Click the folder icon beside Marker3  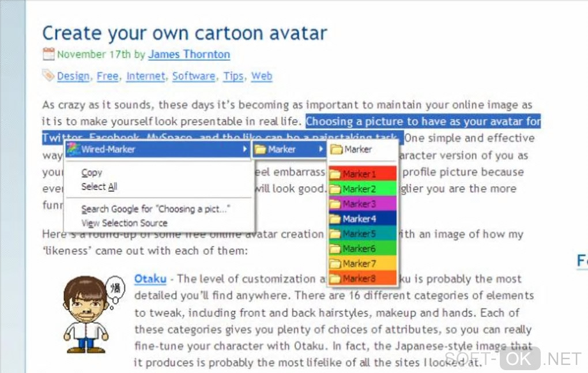click(335, 204)
